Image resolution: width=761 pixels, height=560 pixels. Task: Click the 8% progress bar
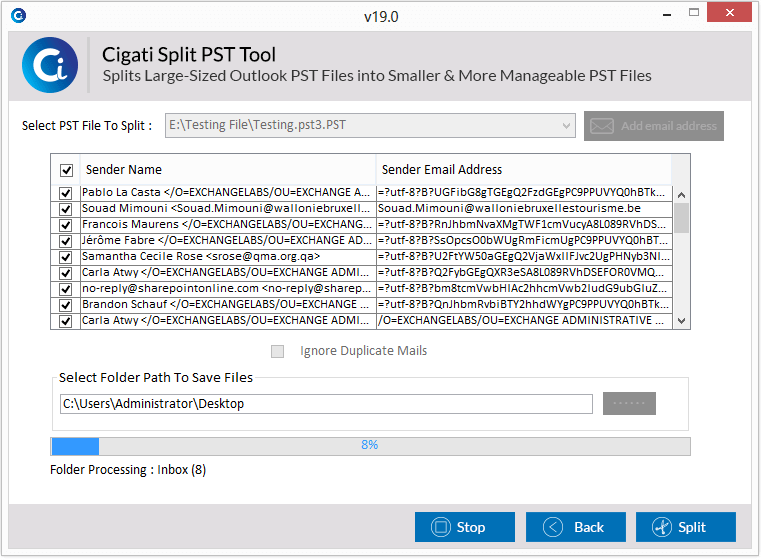tap(370, 446)
